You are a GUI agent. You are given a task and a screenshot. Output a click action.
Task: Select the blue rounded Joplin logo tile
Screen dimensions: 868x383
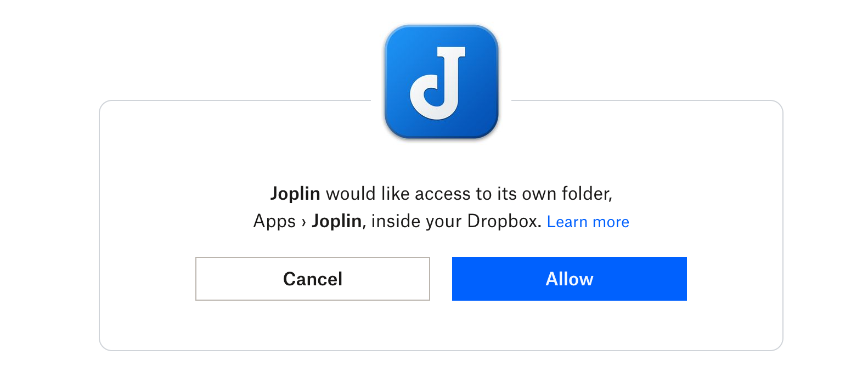(x=441, y=81)
